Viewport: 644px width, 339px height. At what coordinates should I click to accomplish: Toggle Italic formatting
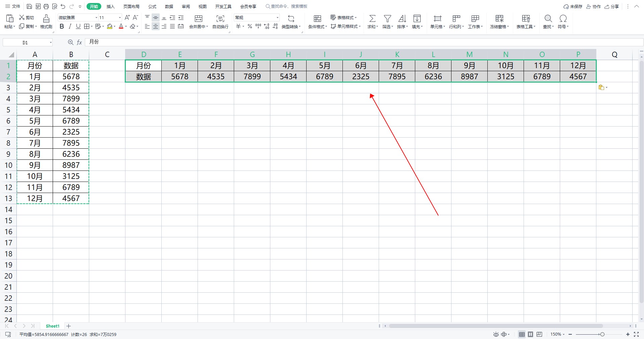click(70, 27)
